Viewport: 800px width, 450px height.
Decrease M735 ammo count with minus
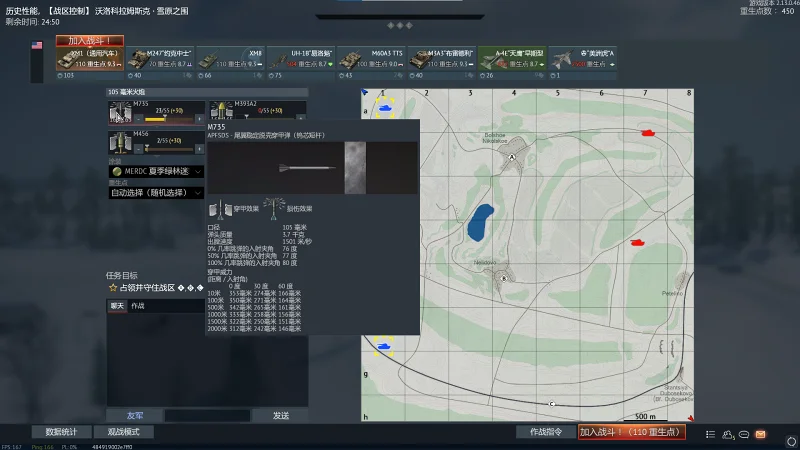coord(139,119)
